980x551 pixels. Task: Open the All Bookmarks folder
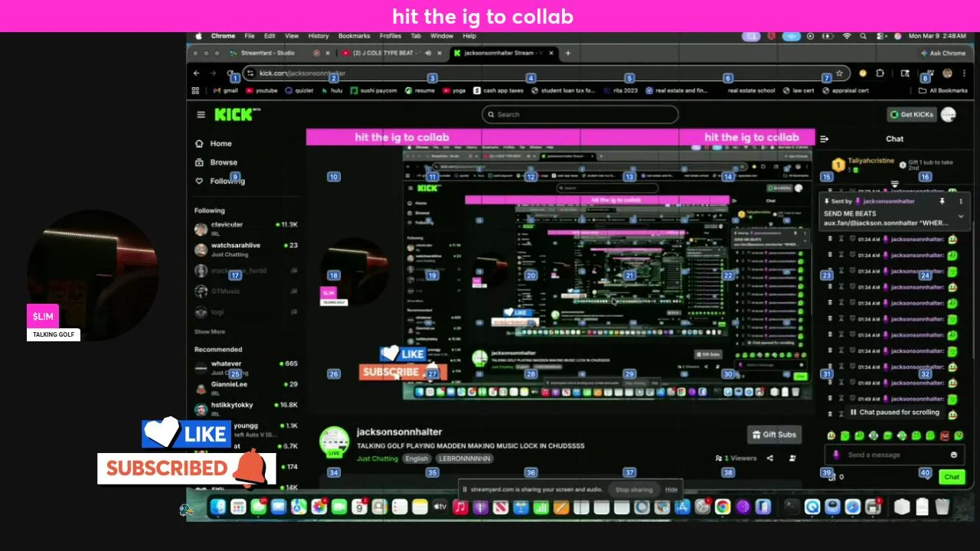943,90
